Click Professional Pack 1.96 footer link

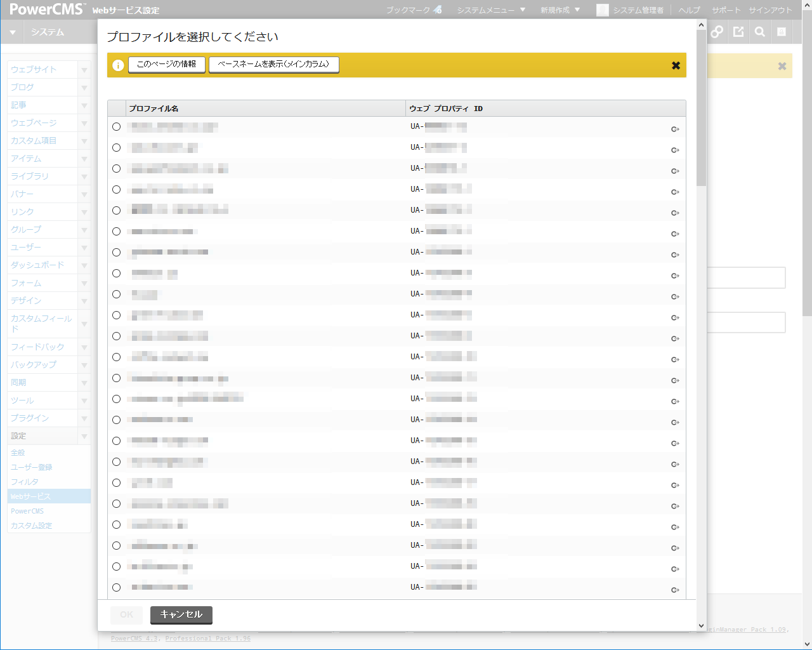[207, 639]
